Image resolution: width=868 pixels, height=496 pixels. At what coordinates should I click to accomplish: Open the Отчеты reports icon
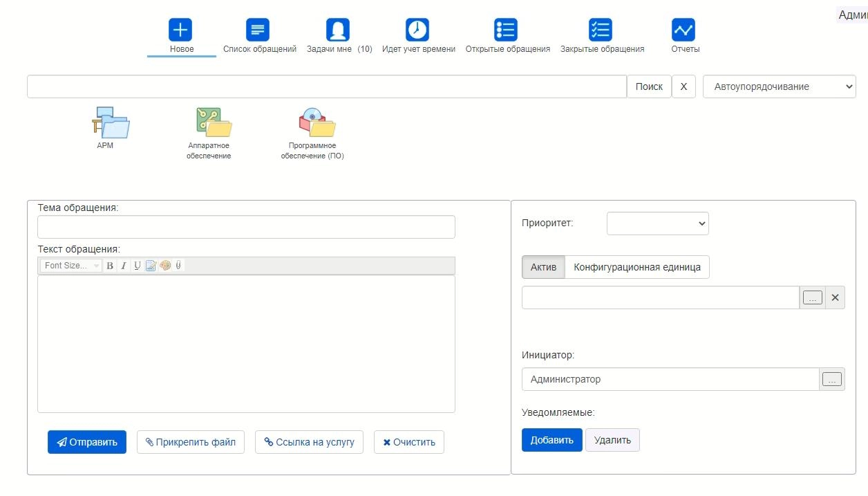coord(683,30)
